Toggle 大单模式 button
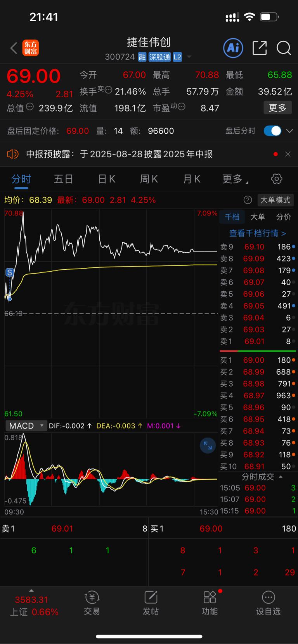This screenshot has width=298, height=644. 275,200
